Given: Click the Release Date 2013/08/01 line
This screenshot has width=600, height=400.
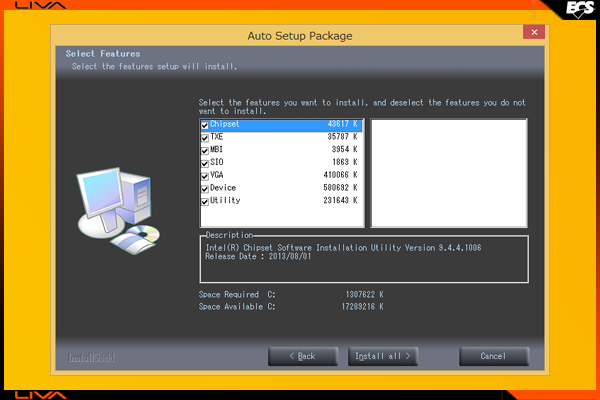Looking at the screenshot, I should pyautogui.click(x=258, y=256).
